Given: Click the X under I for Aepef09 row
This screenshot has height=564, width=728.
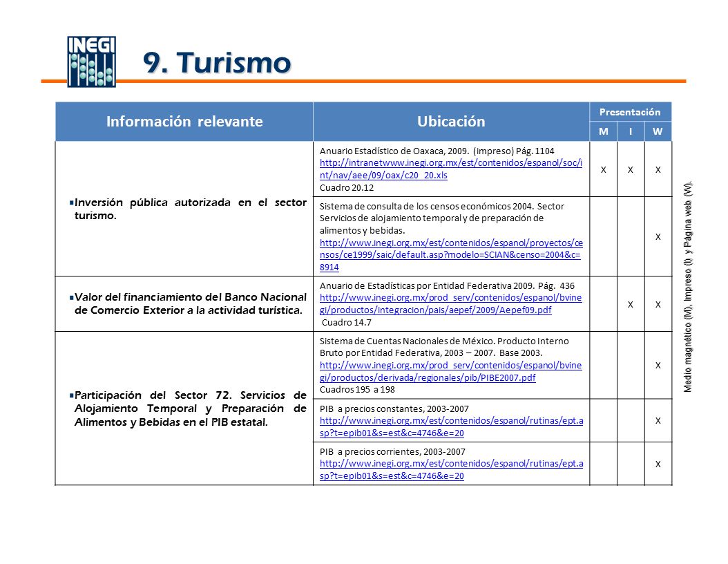Looking at the screenshot, I should click(x=631, y=305).
